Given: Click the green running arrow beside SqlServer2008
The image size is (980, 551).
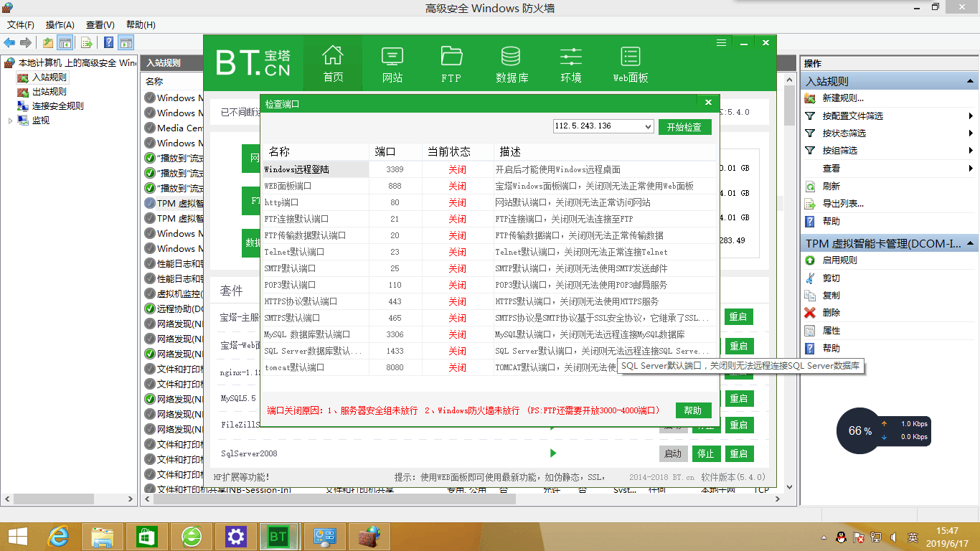Looking at the screenshot, I should (553, 453).
